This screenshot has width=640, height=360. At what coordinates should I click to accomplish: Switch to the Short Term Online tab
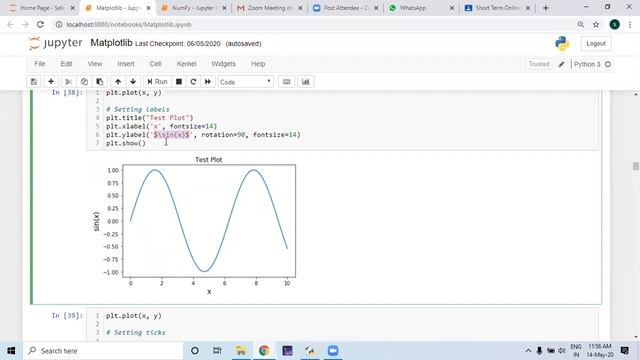point(498,8)
